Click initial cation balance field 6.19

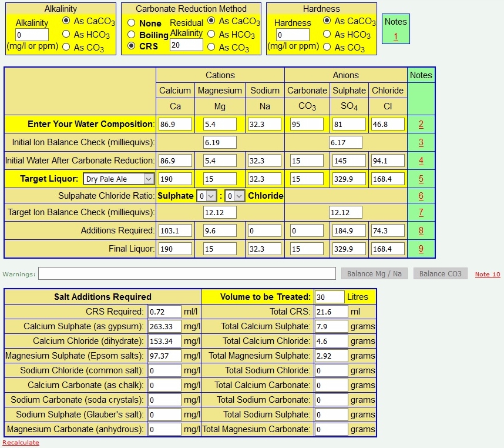click(220, 142)
